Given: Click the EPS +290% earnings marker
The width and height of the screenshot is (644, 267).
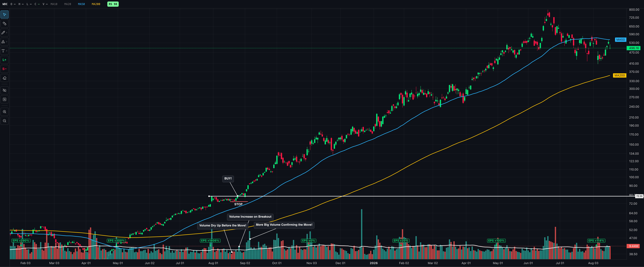Looking at the screenshot, I should [x=21, y=241].
